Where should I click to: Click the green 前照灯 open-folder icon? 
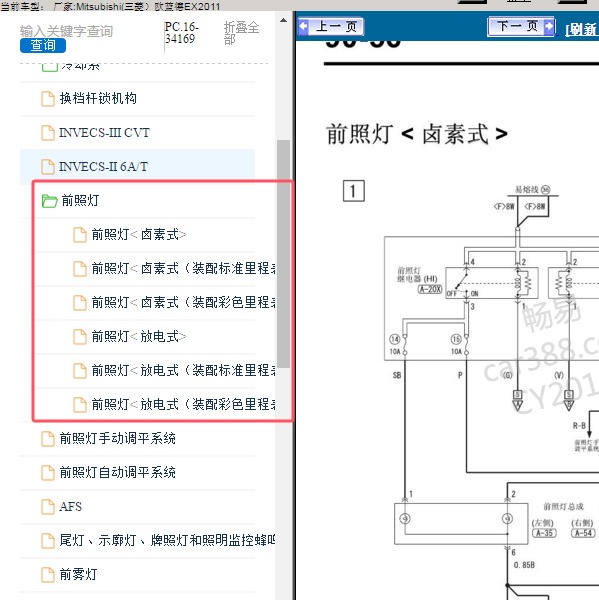coord(49,201)
